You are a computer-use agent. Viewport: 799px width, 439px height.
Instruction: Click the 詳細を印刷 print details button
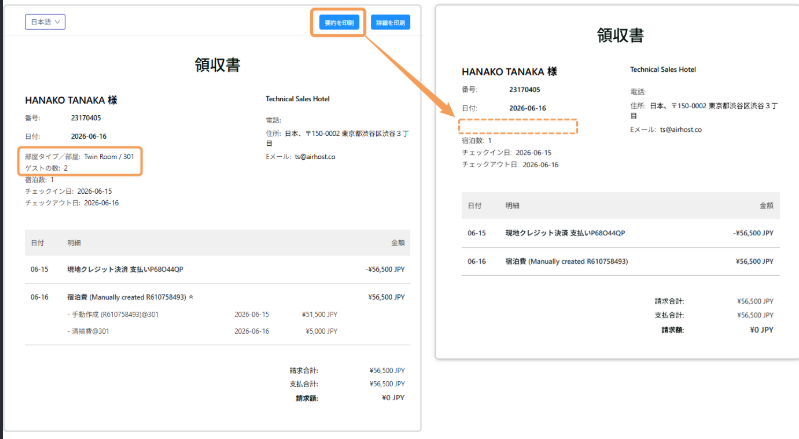click(x=390, y=22)
